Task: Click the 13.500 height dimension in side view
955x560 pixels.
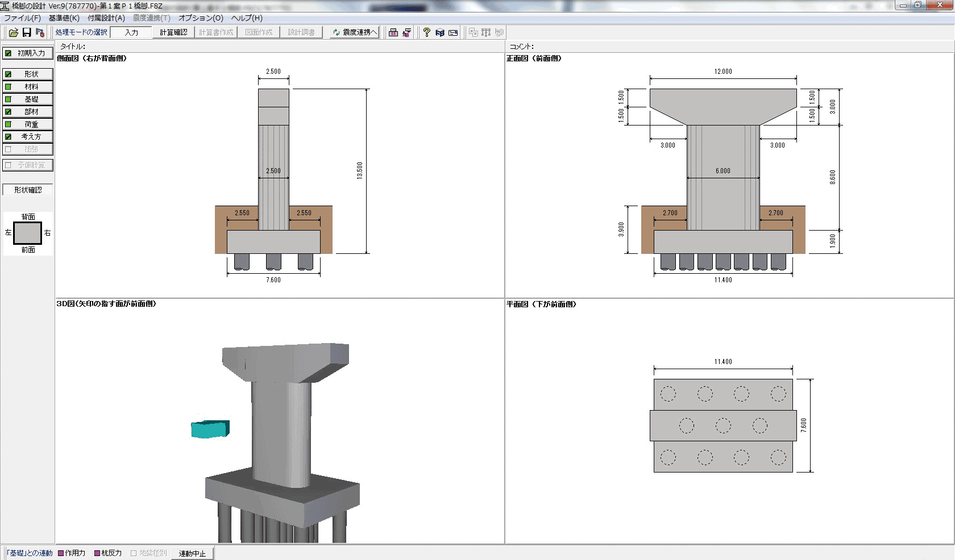Action: tap(359, 171)
